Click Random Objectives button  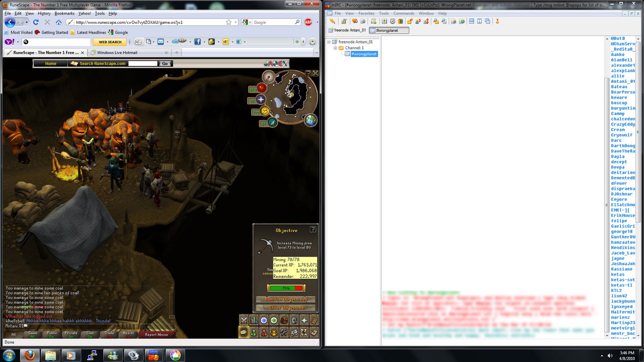click(x=286, y=299)
